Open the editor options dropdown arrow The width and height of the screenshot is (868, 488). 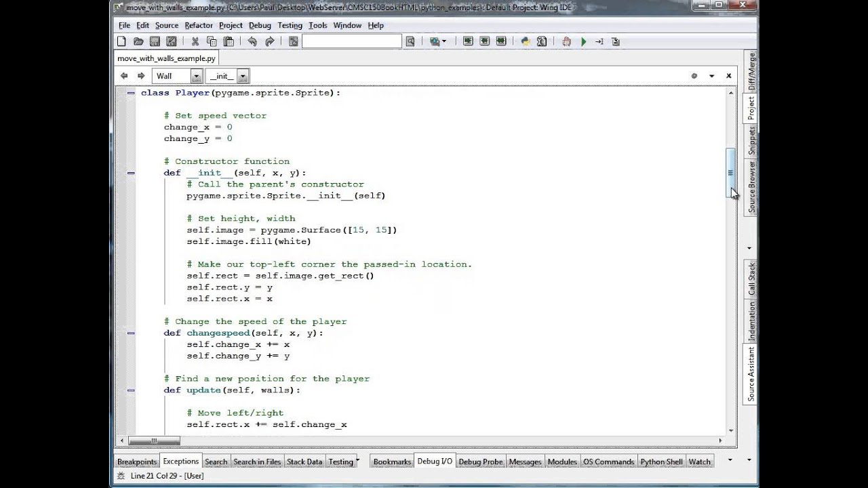coord(711,76)
